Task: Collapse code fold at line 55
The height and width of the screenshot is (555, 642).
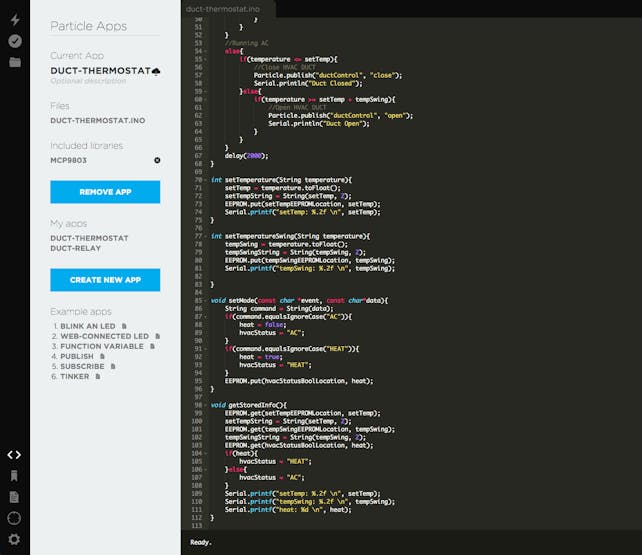Action: click(x=206, y=59)
